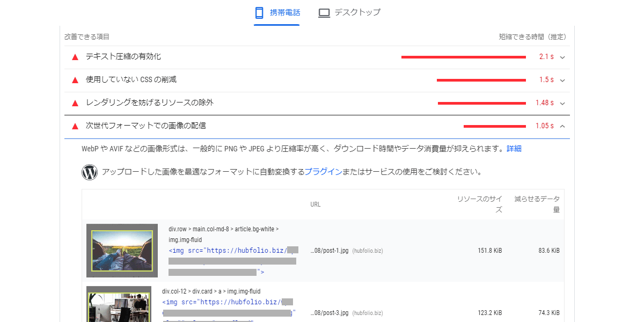Click red triangle beside 次世代フォーマットでの画像の配信
This screenshot has width=644, height=322.
tap(75, 126)
